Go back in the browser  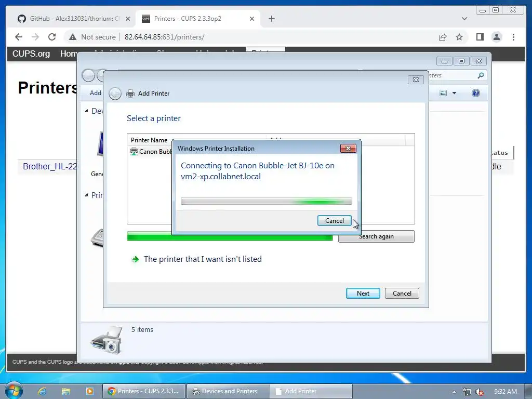[19, 37]
